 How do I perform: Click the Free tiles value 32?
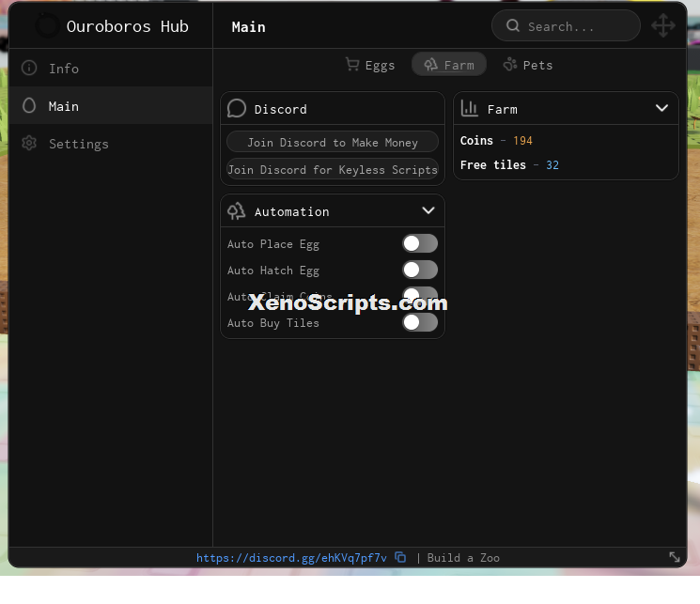[552, 165]
